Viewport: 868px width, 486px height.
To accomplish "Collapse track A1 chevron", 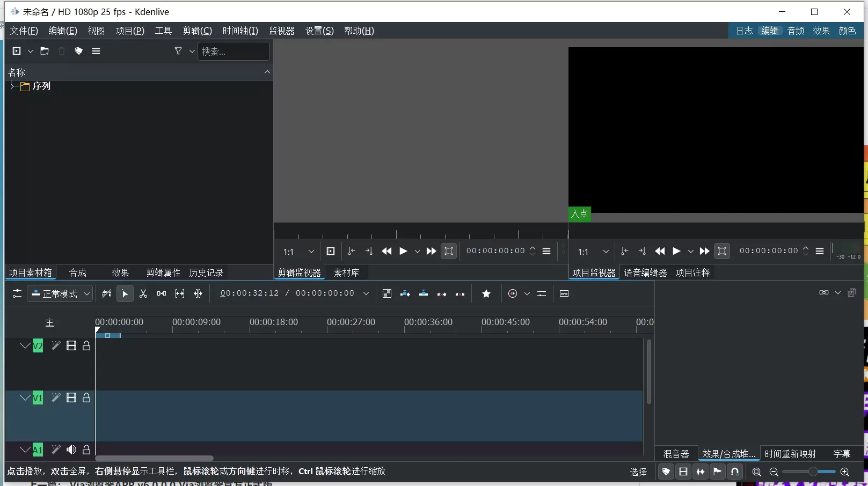I will pyautogui.click(x=25, y=450).
